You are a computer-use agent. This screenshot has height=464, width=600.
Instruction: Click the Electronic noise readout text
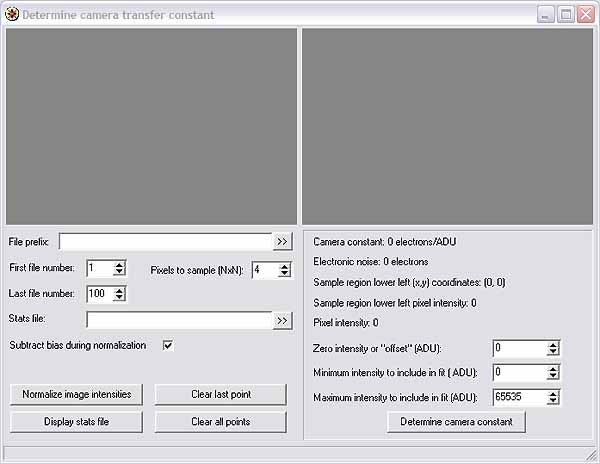(x=370, y=262)
